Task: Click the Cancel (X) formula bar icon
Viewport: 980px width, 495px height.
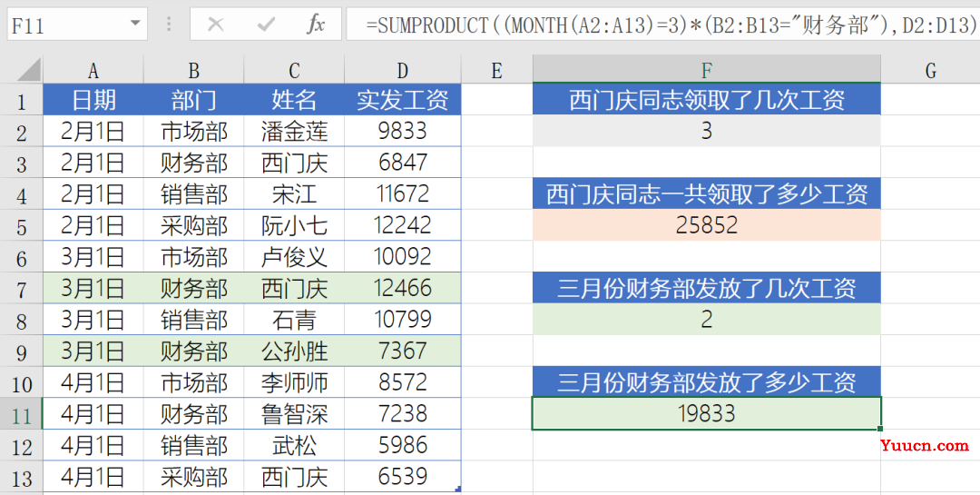Action: (x=216, y=25)
